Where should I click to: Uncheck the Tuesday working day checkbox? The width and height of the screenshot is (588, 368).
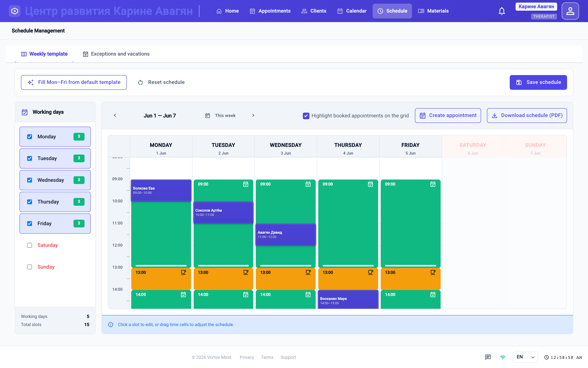pyautogui.click(x=30, y=158)
